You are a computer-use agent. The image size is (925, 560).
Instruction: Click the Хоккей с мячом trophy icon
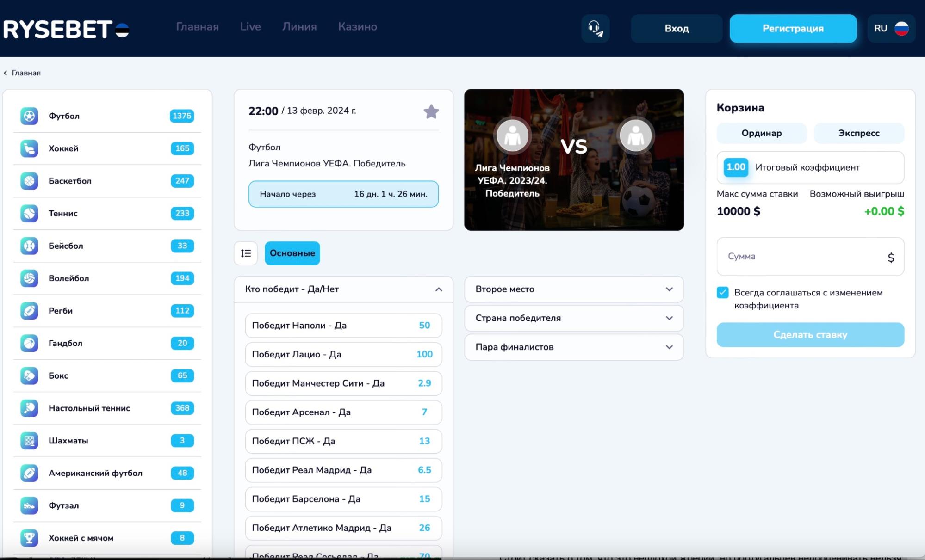29,538
